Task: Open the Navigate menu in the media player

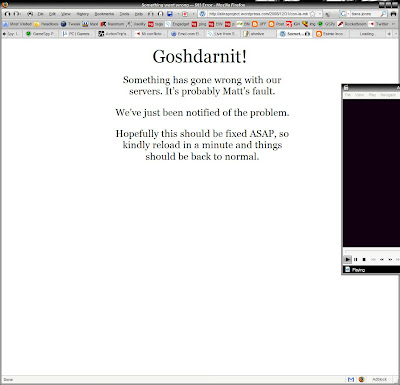Action: click(388, 95)
